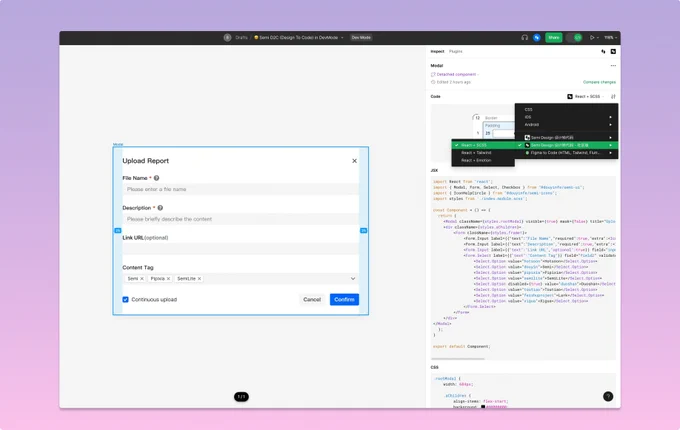Image resolution: width=680 pixels, height=430 pixels.
Task: Choose React + Emotion in submenu
Action: pyautogui.click(x=483, y=160)
